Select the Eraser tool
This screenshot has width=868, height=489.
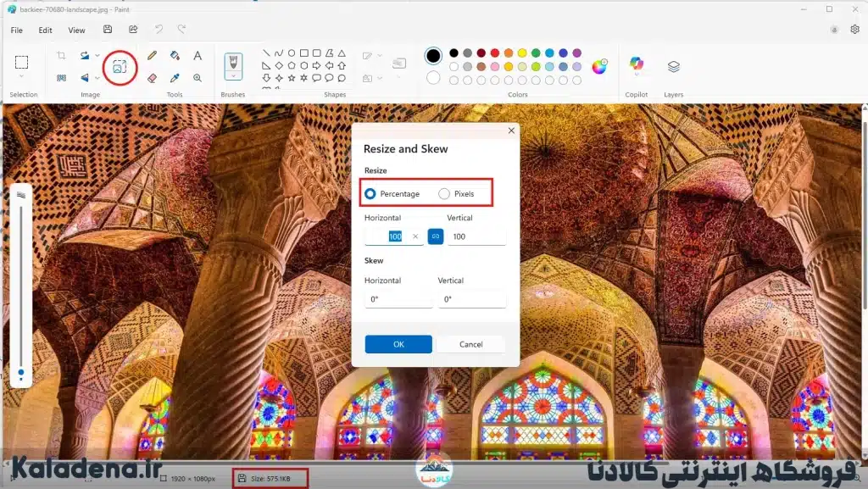[153, 78]
